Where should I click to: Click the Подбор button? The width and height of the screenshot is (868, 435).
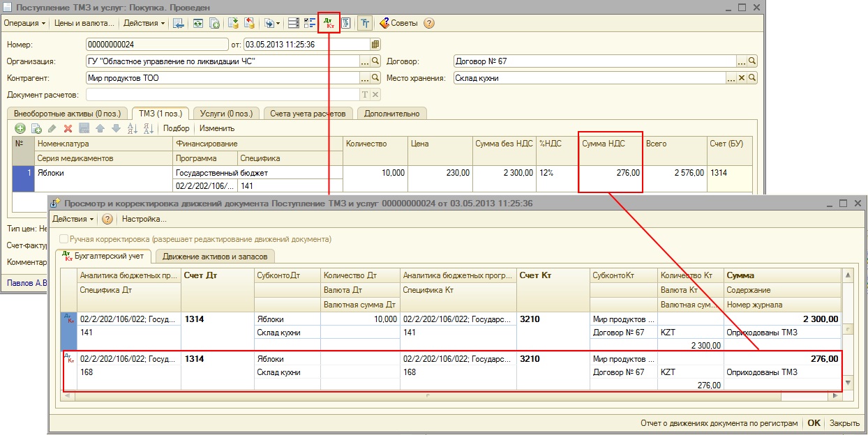[176, 128]
